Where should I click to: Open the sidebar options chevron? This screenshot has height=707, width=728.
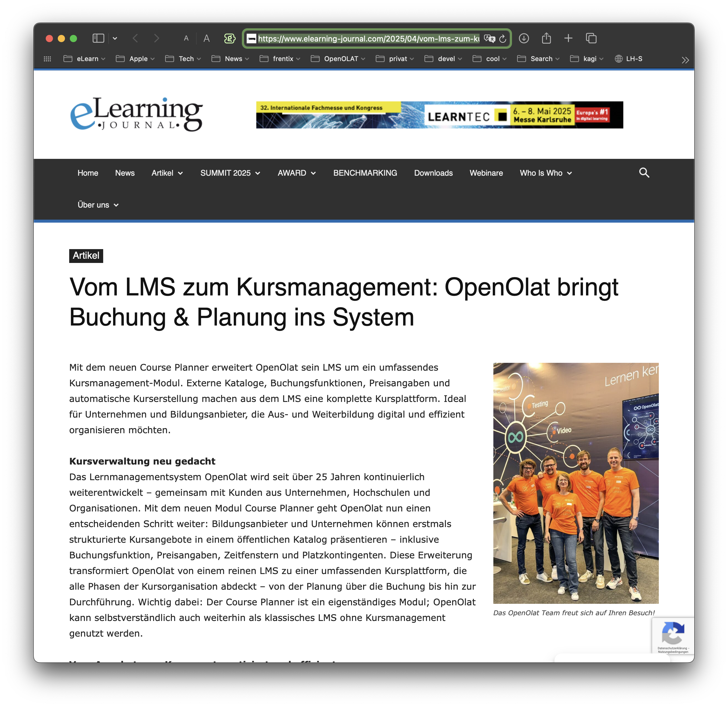pyautogui.click(x=115, y=38)
